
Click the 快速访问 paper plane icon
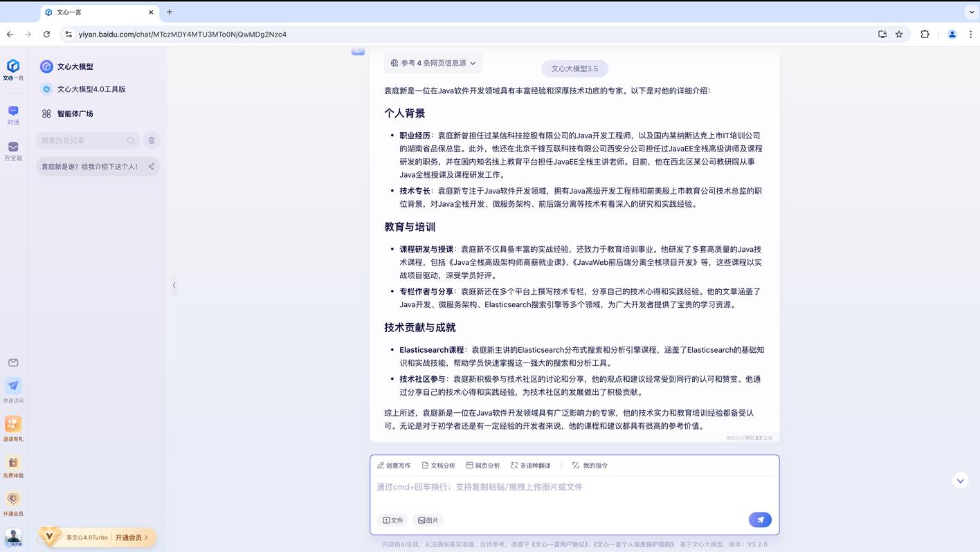(13, 386)
